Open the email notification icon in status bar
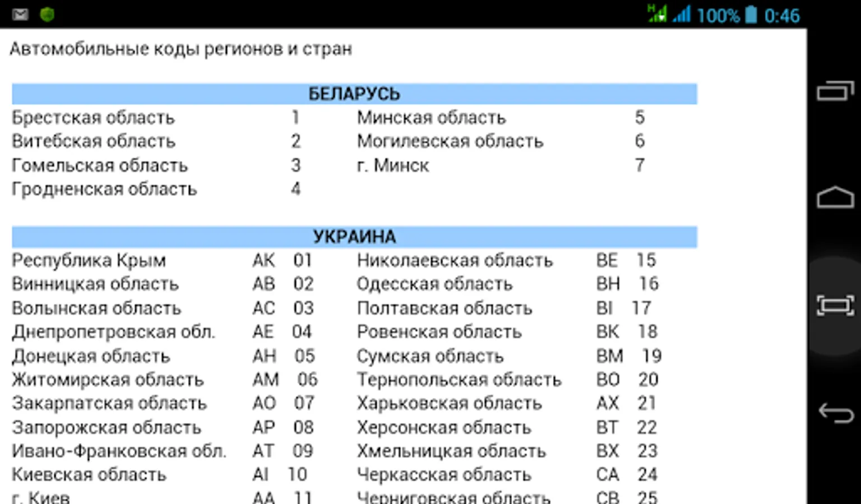The image size is (861, 504). [20, 14]
